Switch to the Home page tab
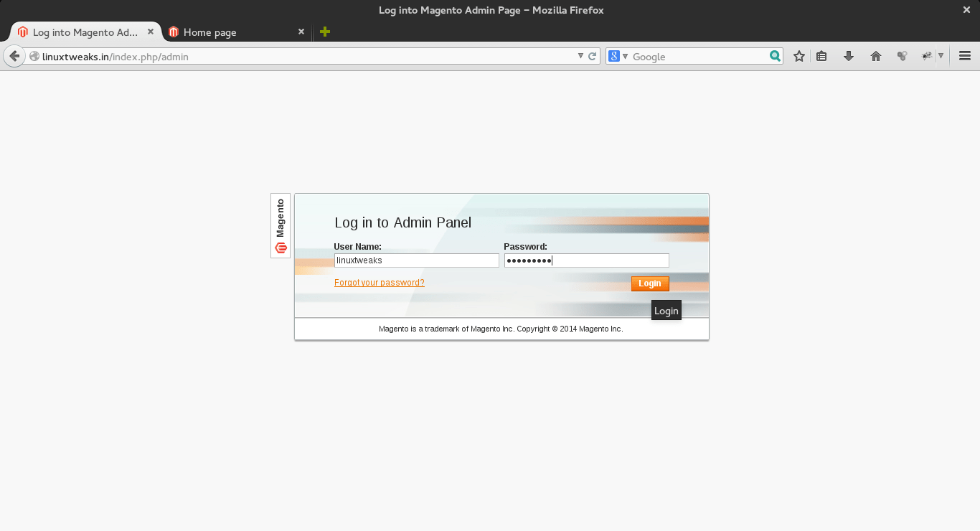980x531 pixels. pyautogui.click(x=236, y=32)
